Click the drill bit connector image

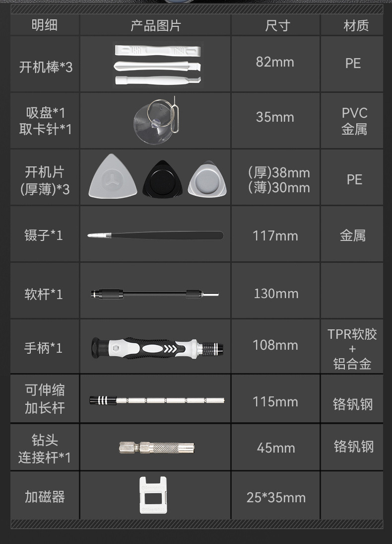(157, 448)
